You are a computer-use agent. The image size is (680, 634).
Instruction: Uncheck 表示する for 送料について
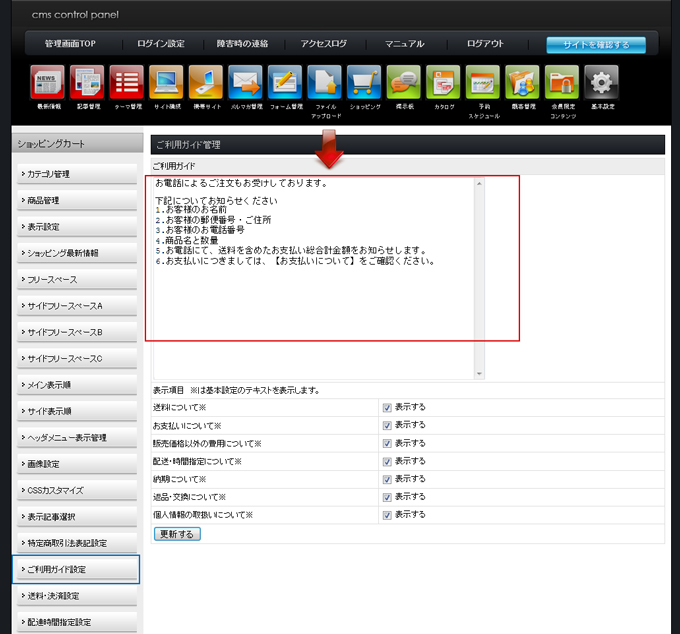(386, 407)
